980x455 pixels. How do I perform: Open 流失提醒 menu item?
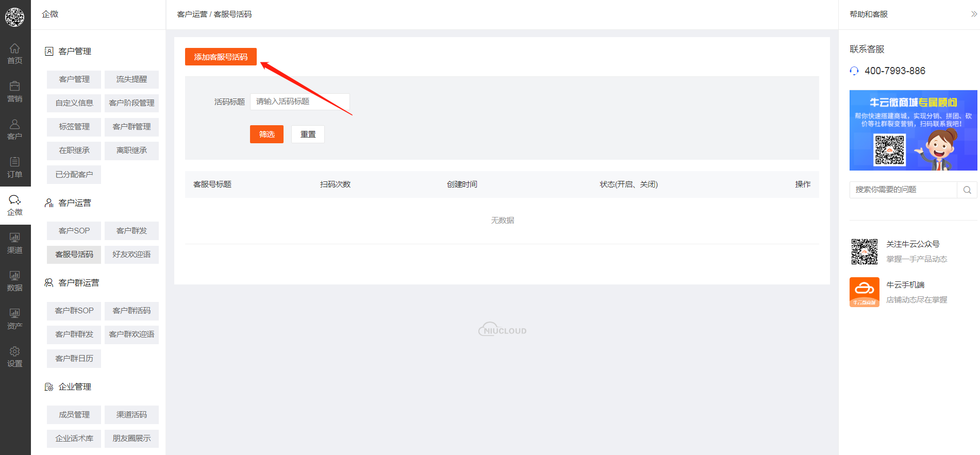131,79
